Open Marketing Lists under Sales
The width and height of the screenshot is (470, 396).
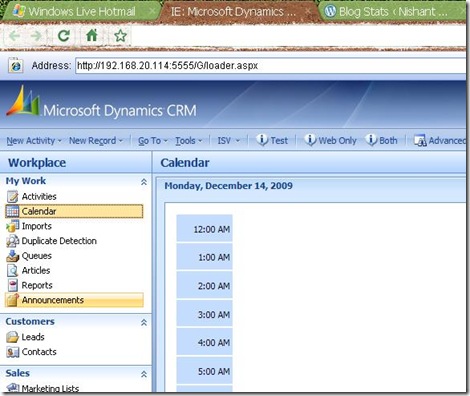(x=50, y=388)
